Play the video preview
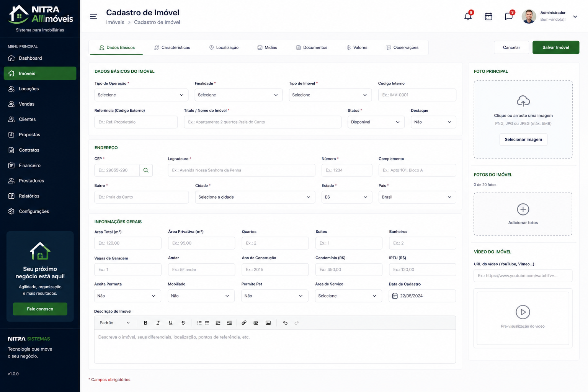The image size is (588, 392). [x=523, y=312]
